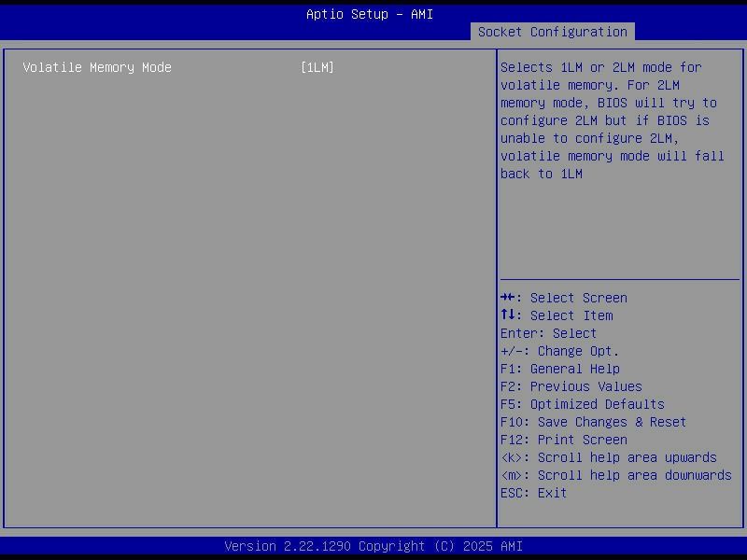Screen dimensions: 747x560
Task: Click the up-down arrows icon
Action: click(x=507, y=315)
